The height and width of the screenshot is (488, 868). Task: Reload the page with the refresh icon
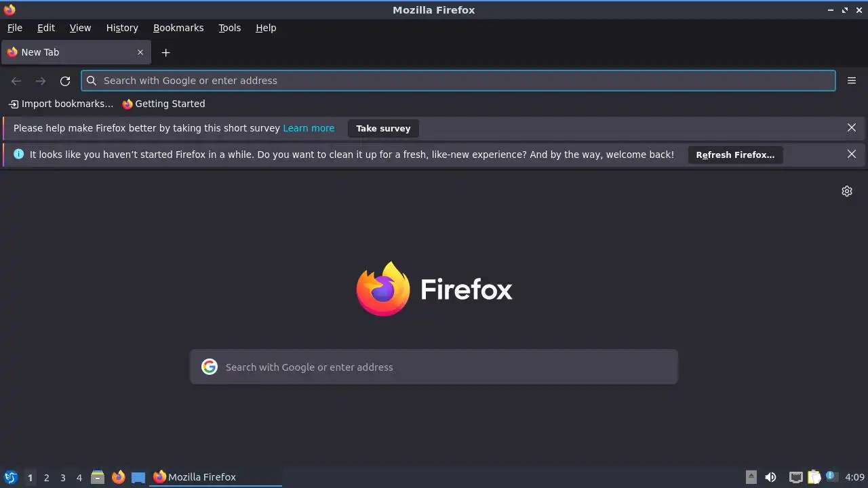tap(65, 81)
